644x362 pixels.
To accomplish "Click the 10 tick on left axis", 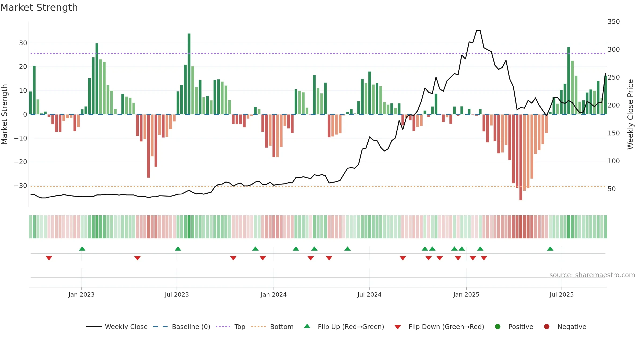I will coord(23,91).
